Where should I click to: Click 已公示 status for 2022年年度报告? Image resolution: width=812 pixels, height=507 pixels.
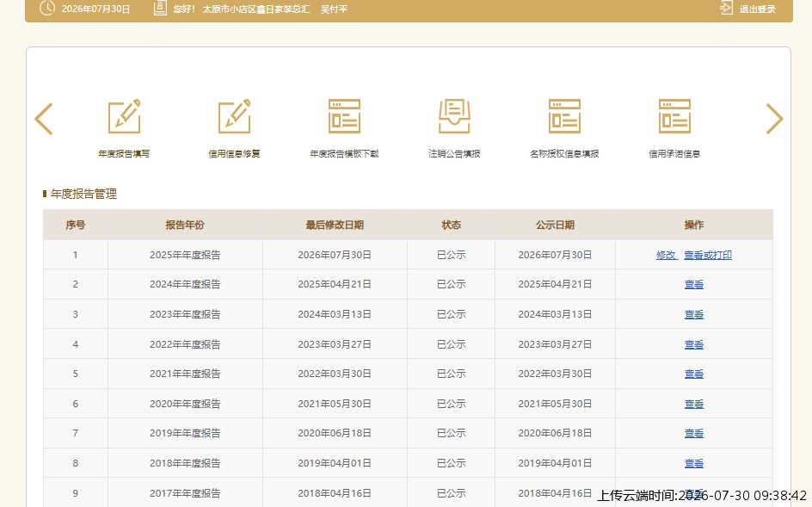point(451,344)
